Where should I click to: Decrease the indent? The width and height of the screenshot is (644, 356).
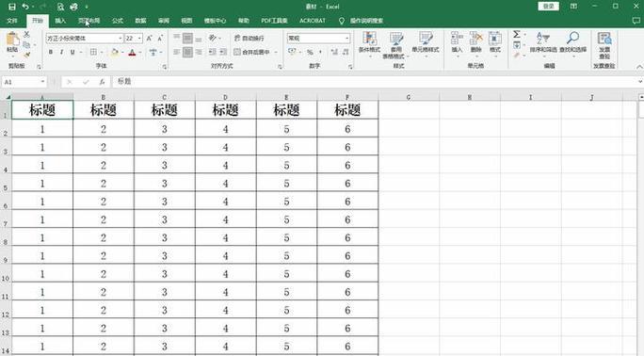click(x=213, y=52)
